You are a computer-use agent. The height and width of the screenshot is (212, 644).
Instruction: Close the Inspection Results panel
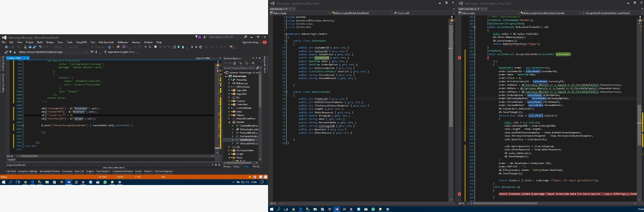point(219,165)
